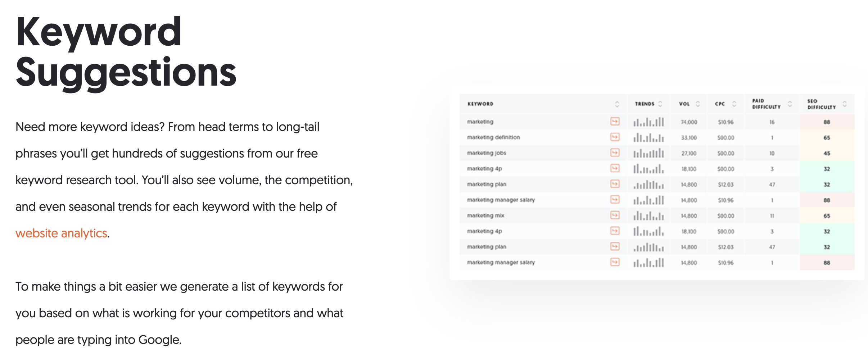Click green SEO difficulty 32 cell for first marketing 4p

pos(827,169)
